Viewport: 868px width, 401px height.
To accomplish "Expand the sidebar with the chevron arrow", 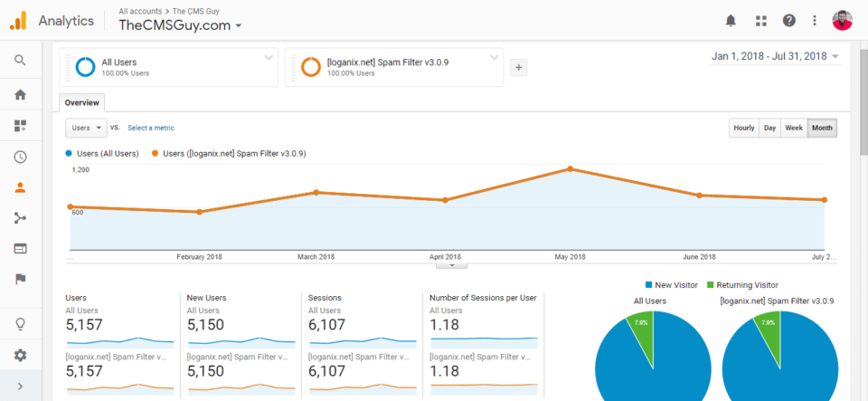I will pyautogui.click(x=21, y=386).
